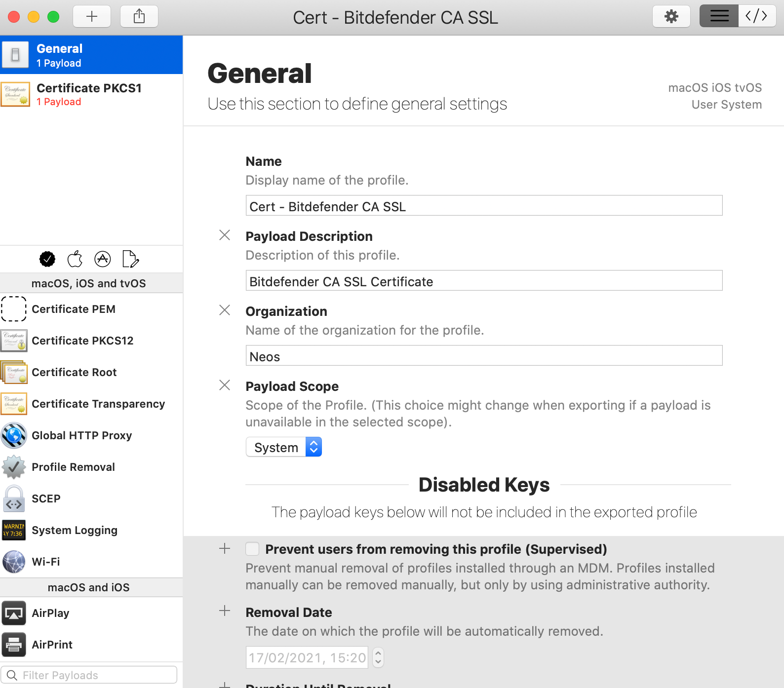Select the Apple logo library tab
784x688 pixels.
pos(75,259)
